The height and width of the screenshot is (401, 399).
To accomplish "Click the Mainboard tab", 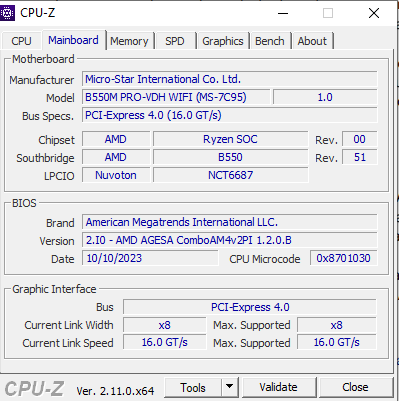I will [x=73, y=40].
